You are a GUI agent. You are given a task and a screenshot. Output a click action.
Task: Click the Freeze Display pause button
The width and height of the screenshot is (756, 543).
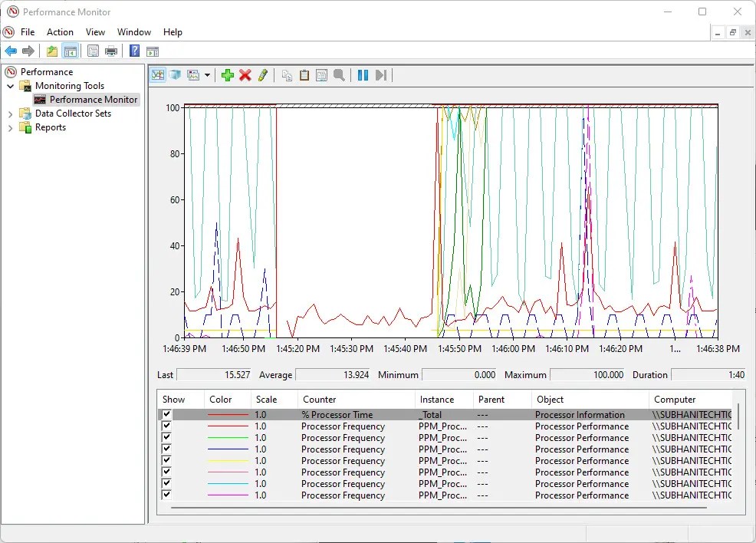[x=363, y=75]
